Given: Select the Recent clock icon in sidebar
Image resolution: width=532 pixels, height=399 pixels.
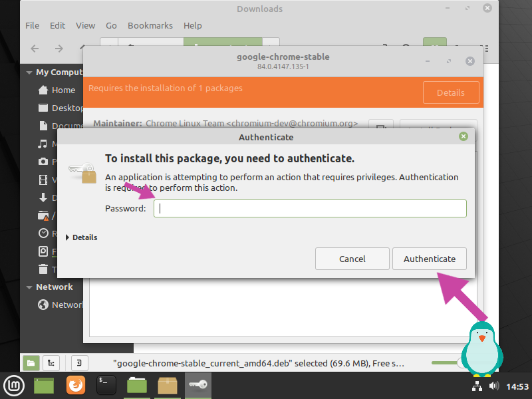Looking at the screenshot, I should tap(43, 233).
